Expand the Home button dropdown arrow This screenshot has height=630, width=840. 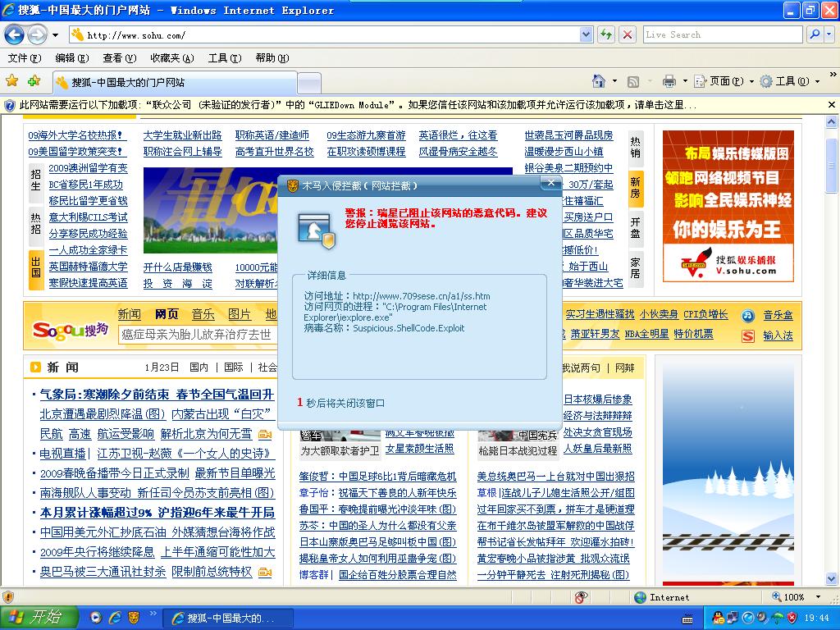tap(614, 81)
